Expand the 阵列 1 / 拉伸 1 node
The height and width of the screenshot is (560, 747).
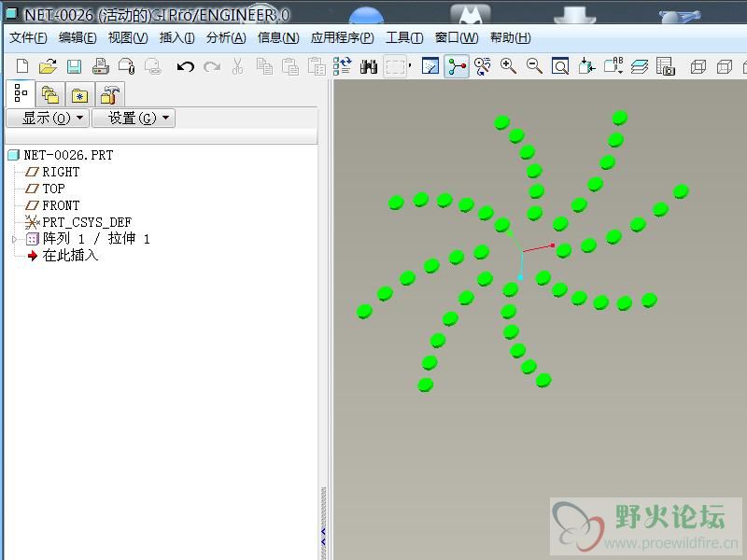pos(14,239)
